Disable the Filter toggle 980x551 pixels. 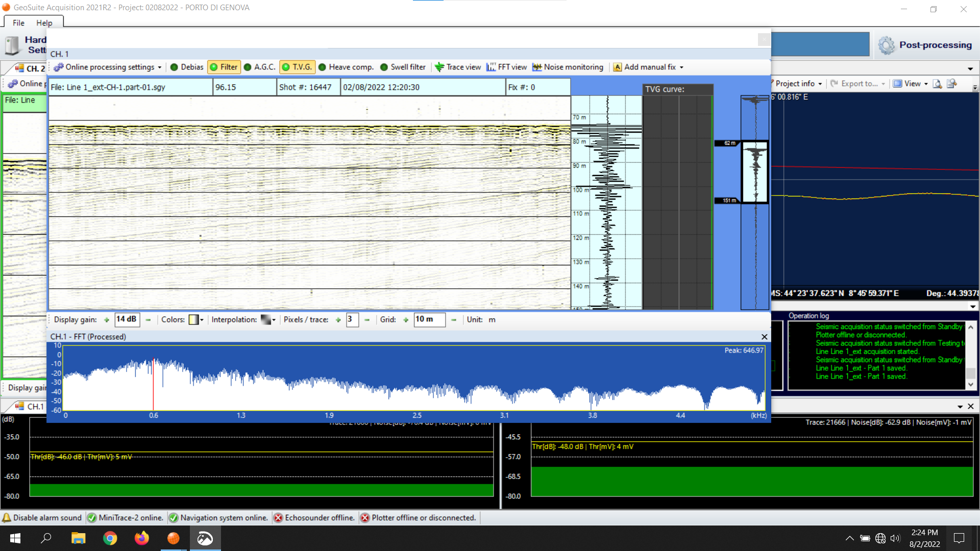(x=224, y=67)
